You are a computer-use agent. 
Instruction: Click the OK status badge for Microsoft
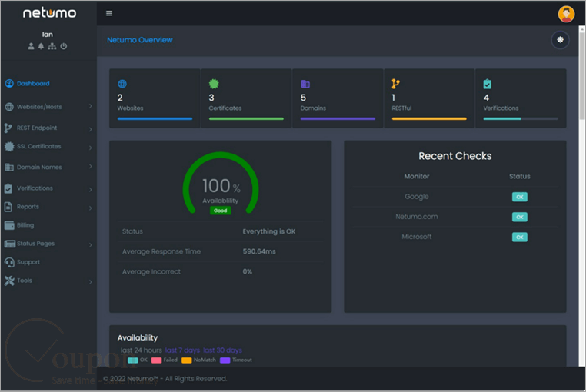[x=519, y=238]
